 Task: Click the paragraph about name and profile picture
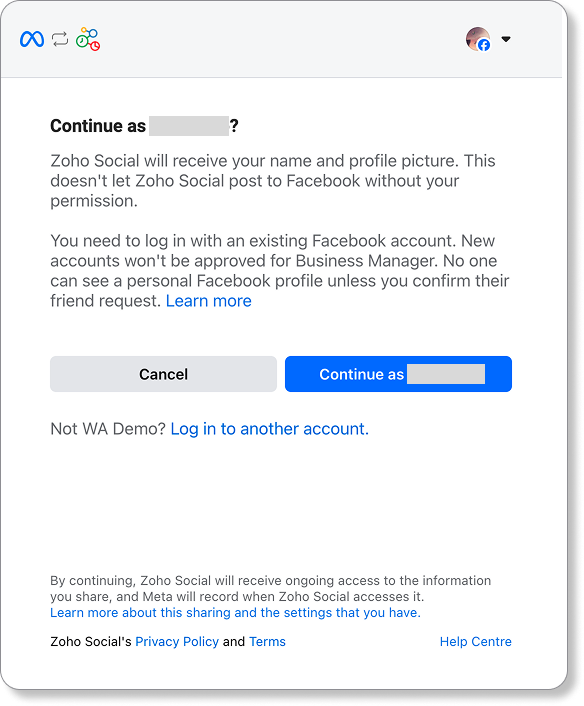pos(273,181)
